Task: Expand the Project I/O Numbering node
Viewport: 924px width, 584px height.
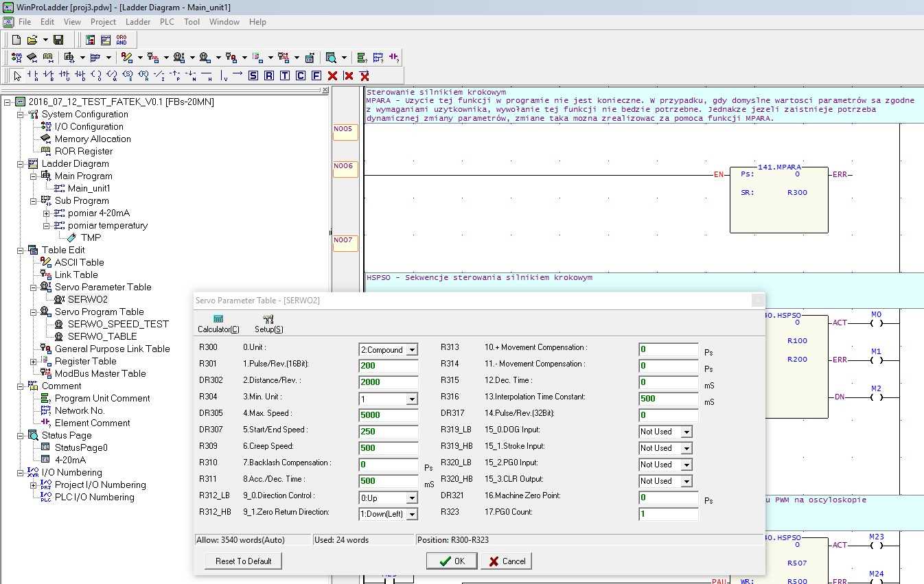Action: pos(34,485)
